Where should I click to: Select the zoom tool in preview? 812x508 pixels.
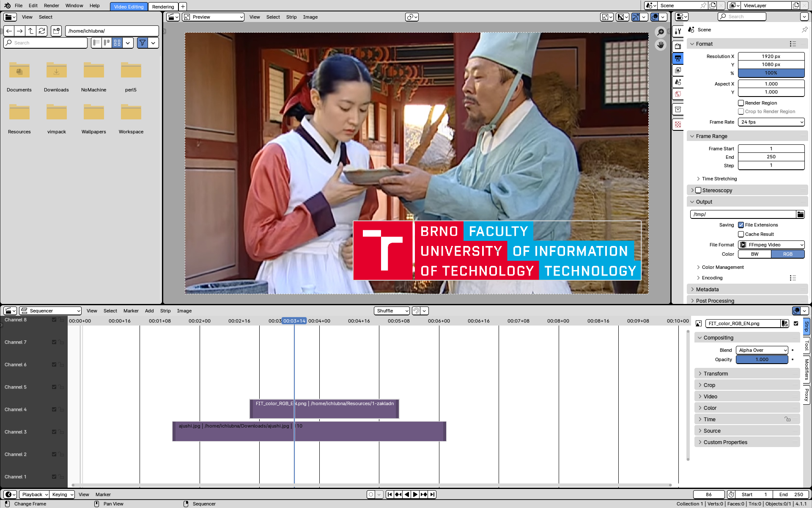pos(660,32)
